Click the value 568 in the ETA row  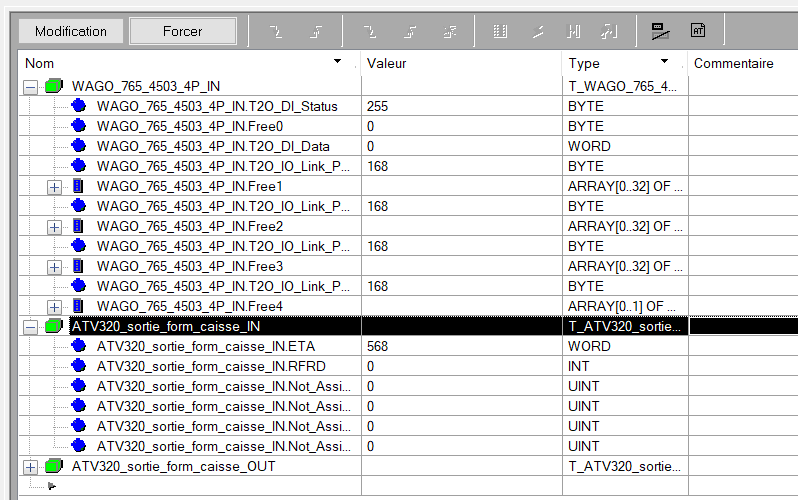pyautogui.click(x=378, y=346)
